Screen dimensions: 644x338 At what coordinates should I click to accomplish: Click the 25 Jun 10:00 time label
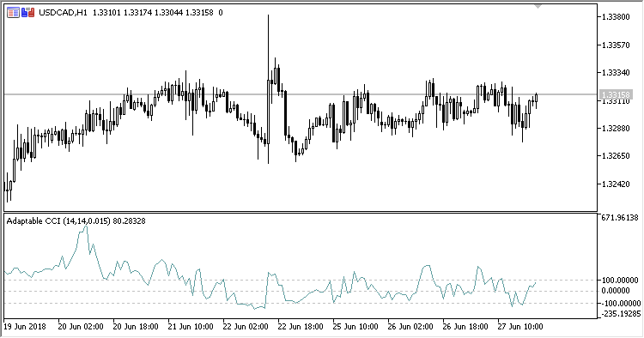click(355, 327)
